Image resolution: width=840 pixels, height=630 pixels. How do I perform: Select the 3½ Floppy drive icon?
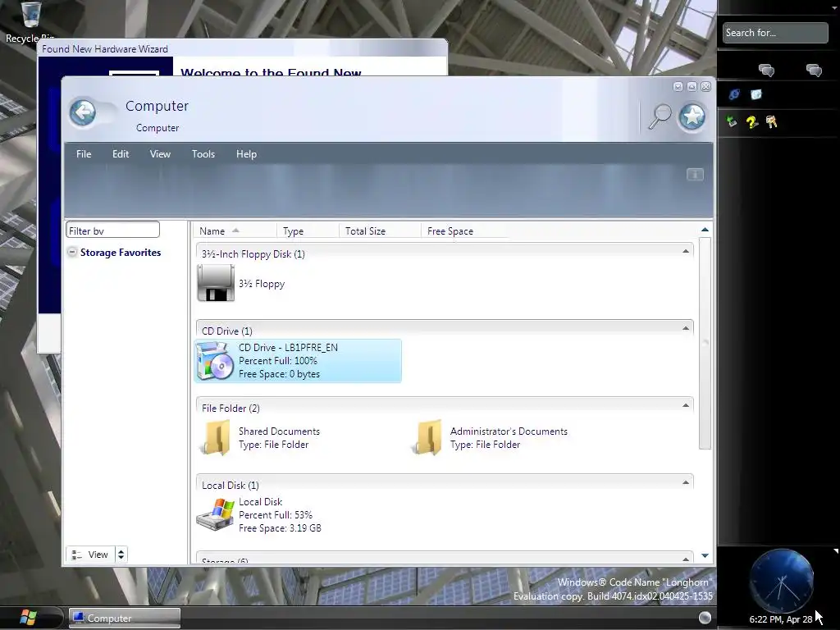pos(216,283)
